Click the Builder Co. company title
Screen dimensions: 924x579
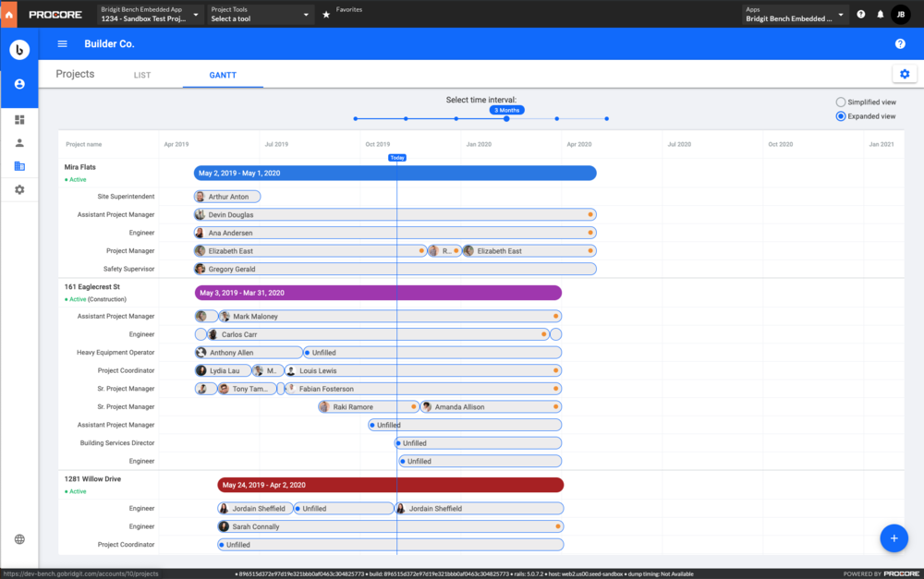109,43
